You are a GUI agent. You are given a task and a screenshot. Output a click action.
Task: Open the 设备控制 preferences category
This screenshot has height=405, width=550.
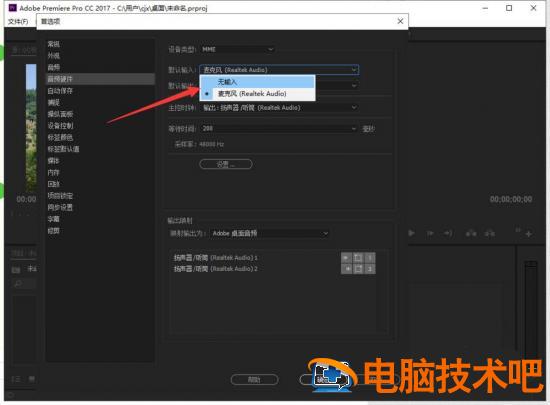pyautogui.click(x=60, y=126)
